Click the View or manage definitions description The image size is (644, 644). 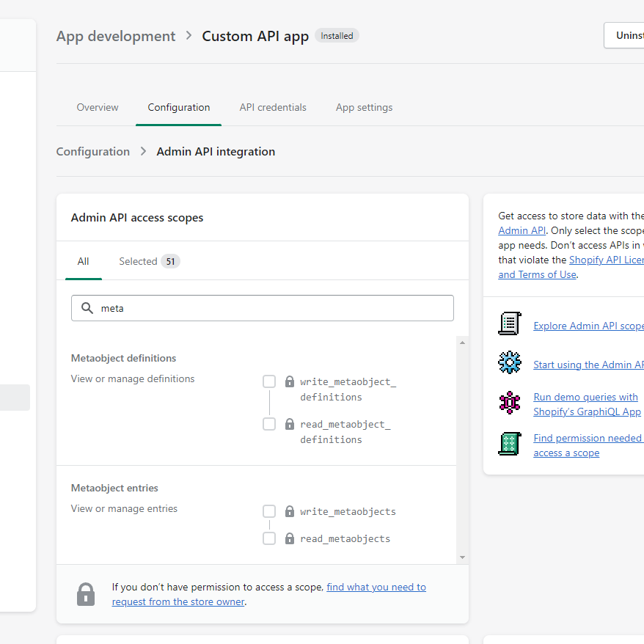pos(133,378)
